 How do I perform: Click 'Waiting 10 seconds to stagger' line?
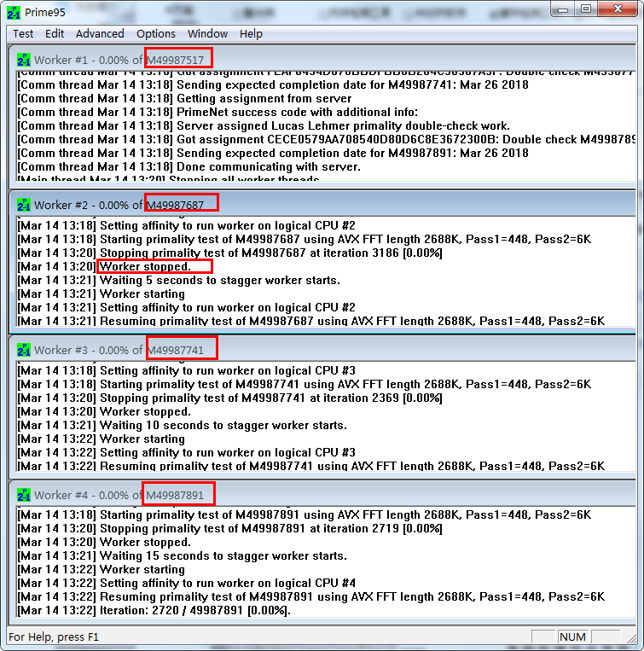point(182,426)
